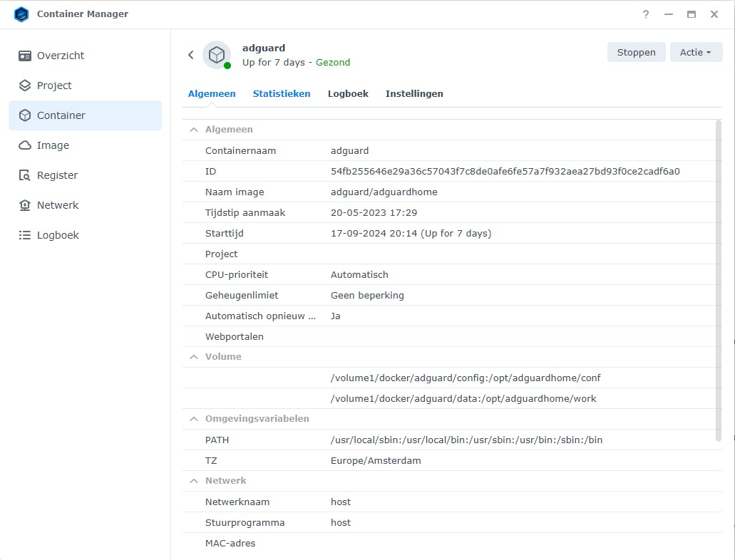Screen dimensions: 735x560
Task: Open the Logboek tab
Action: [x=348, y=93]
